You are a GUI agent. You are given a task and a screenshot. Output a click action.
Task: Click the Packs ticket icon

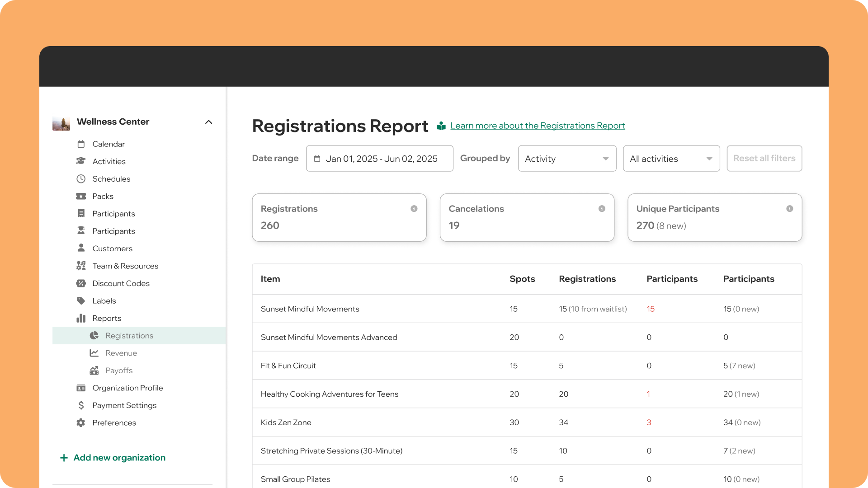81,196
